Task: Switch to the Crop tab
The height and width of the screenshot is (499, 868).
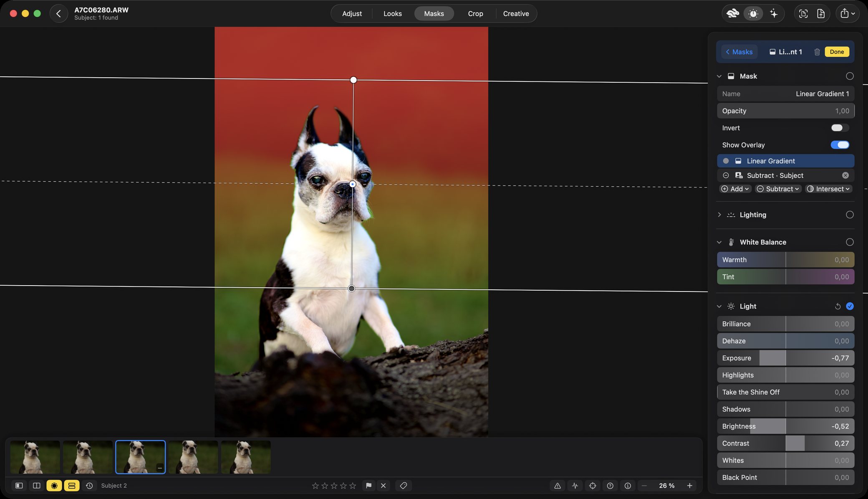Action: (x=475, y=13)
